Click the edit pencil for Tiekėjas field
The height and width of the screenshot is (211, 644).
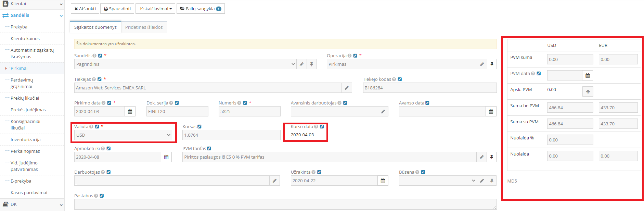(x=347, y=88)
